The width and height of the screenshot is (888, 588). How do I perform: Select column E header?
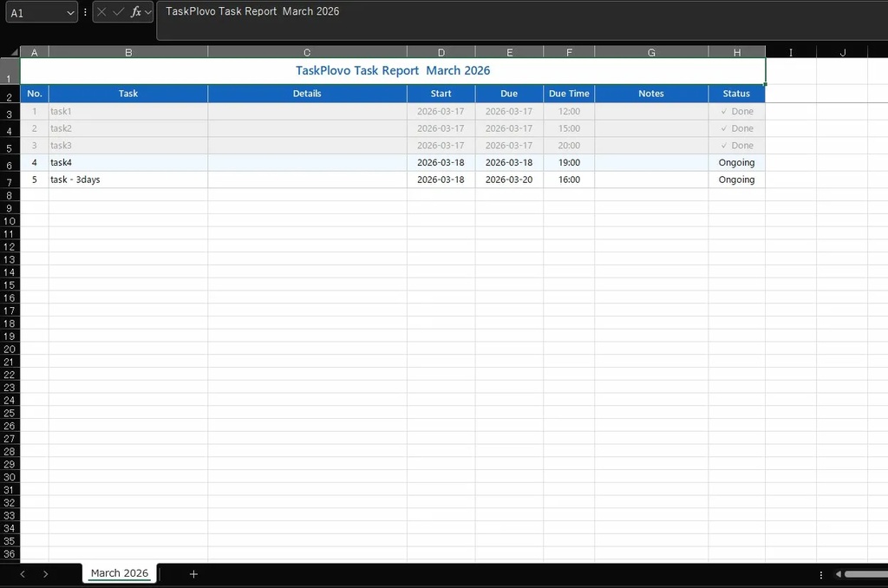[509, 52]
